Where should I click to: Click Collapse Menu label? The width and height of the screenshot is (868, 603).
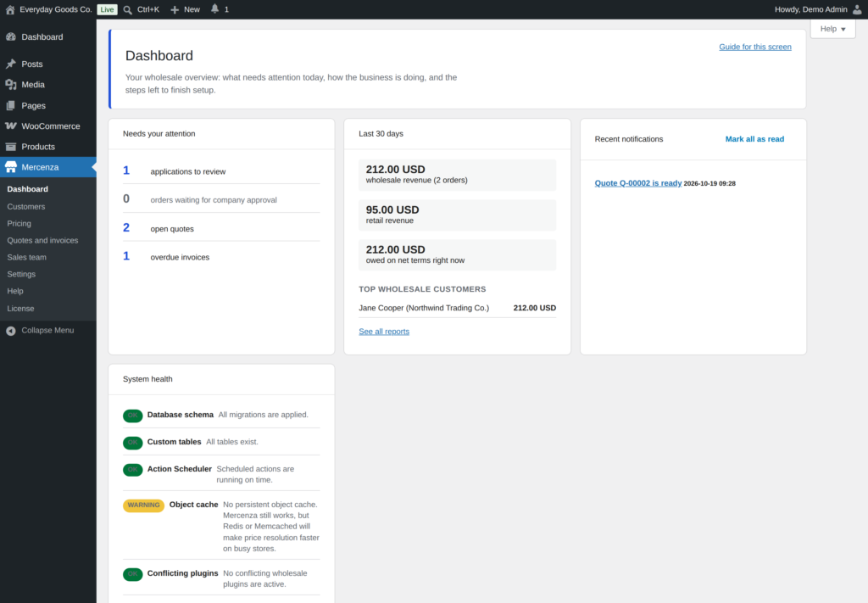47,330
